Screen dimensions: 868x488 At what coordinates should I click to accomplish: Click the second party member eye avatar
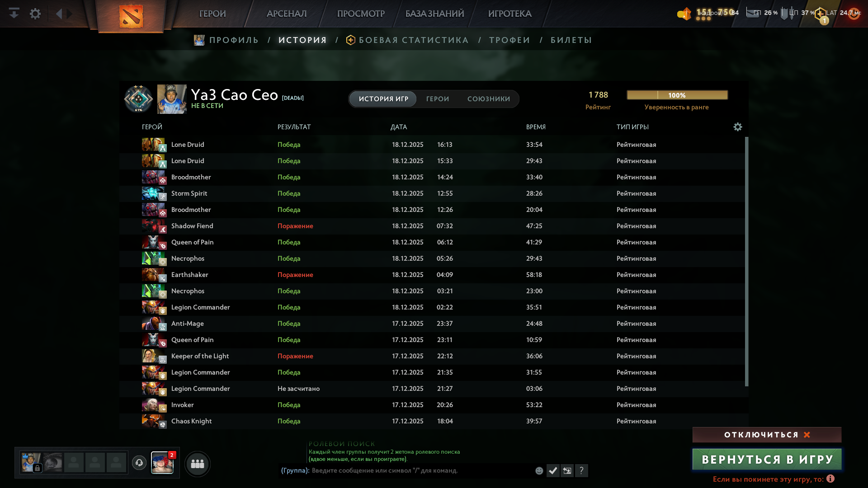[x=53, y=462]
